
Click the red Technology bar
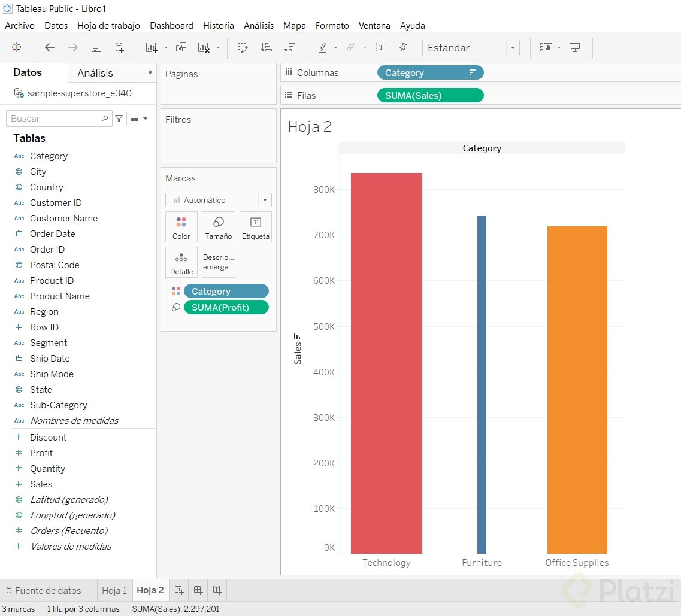386,363
